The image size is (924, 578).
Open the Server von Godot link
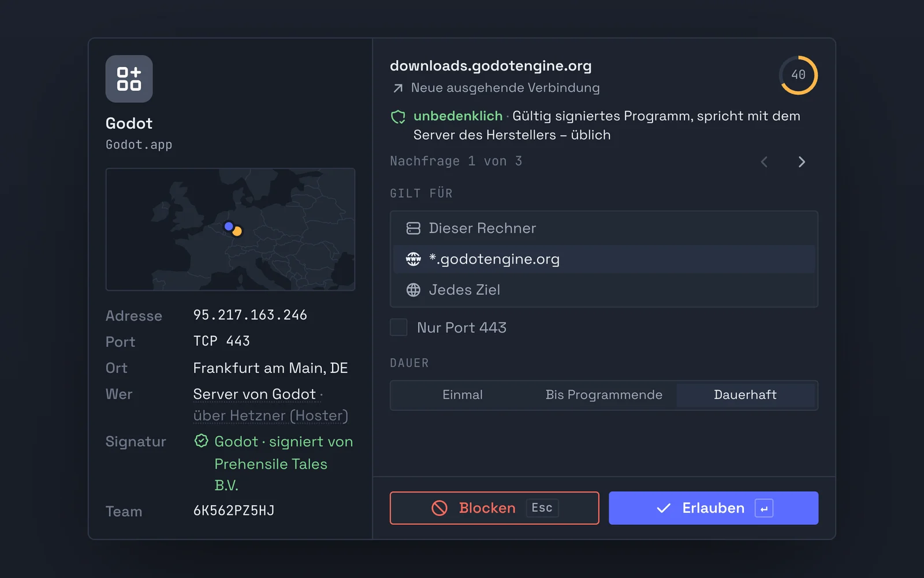(x=255, y=394)
